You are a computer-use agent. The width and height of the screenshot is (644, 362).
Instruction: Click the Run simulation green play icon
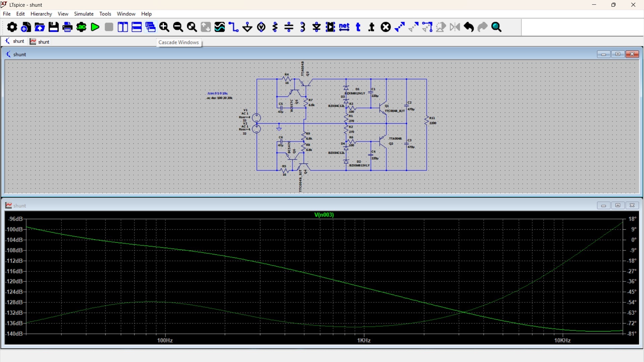95,27
